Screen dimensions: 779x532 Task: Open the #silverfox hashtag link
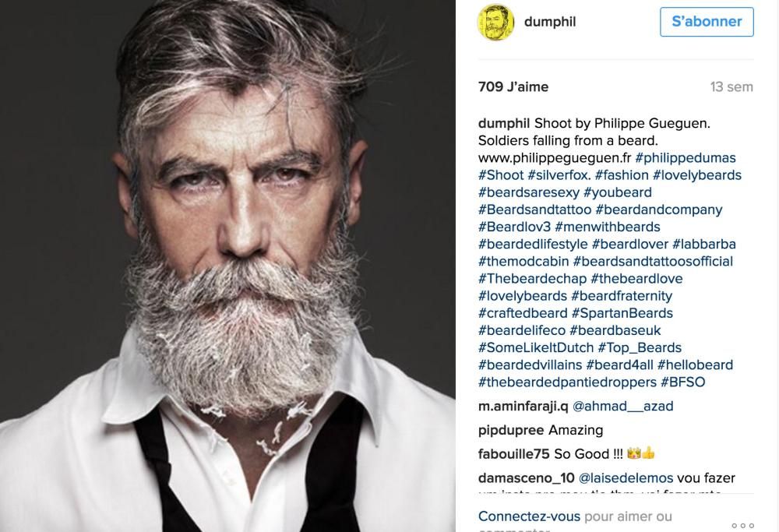point(558,175)
